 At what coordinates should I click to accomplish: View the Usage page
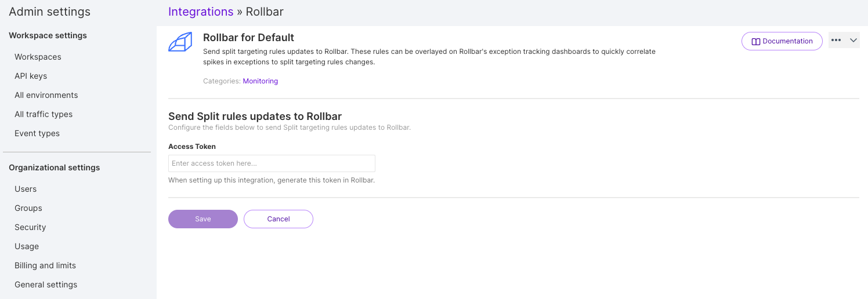pos(27,246)
